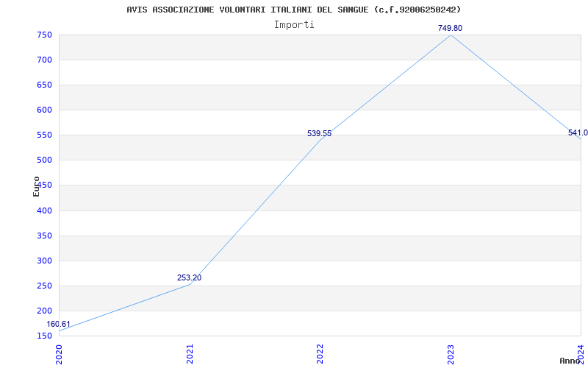Click the data label 539.55

[320, 133]
